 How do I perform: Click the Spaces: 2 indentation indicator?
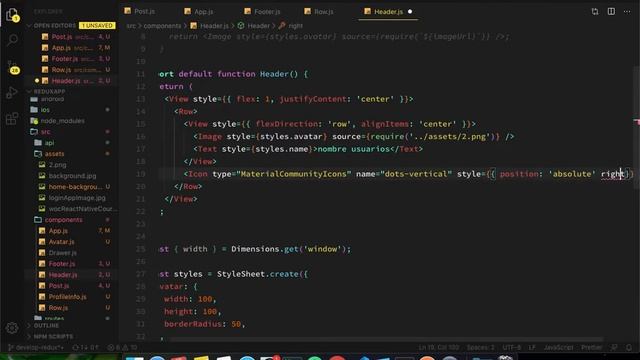tap(480, 347)
